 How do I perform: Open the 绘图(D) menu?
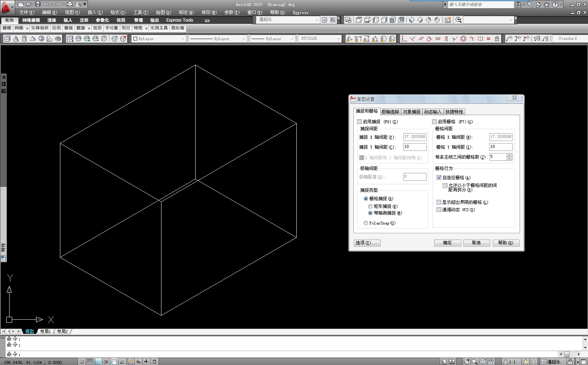point(164,13)
